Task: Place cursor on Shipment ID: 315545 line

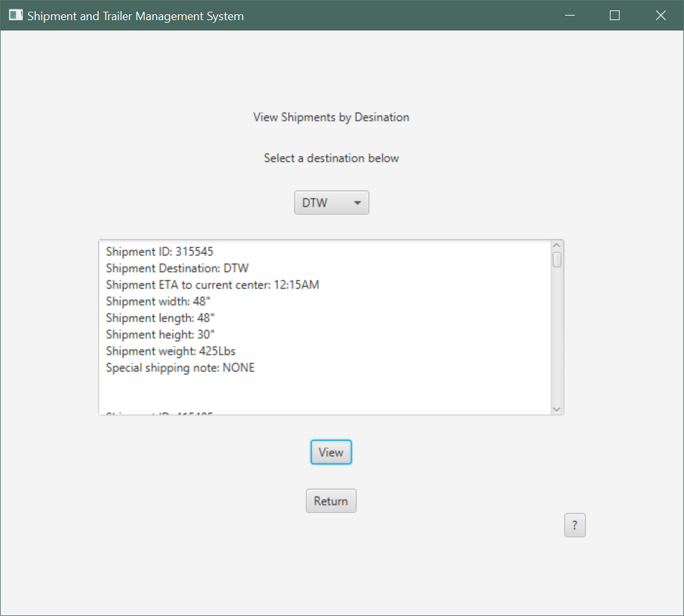Action: pyautogui.click(x=159, y=251)
